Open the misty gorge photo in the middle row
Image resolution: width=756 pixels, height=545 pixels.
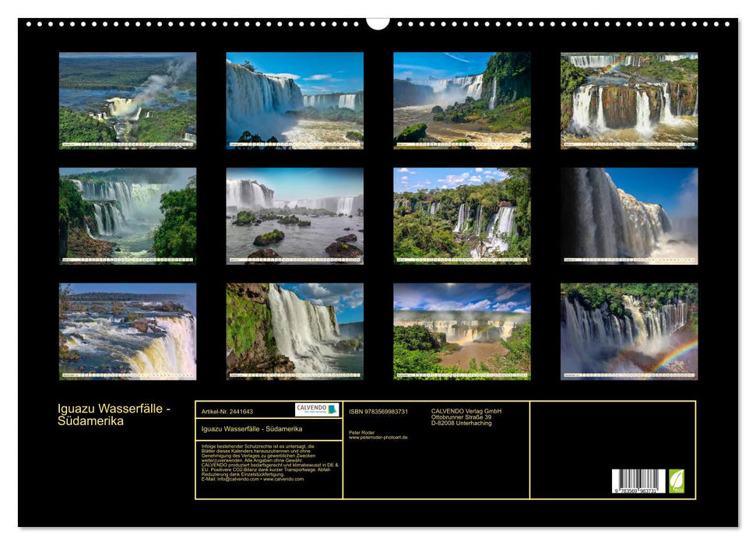pos(127,216)
